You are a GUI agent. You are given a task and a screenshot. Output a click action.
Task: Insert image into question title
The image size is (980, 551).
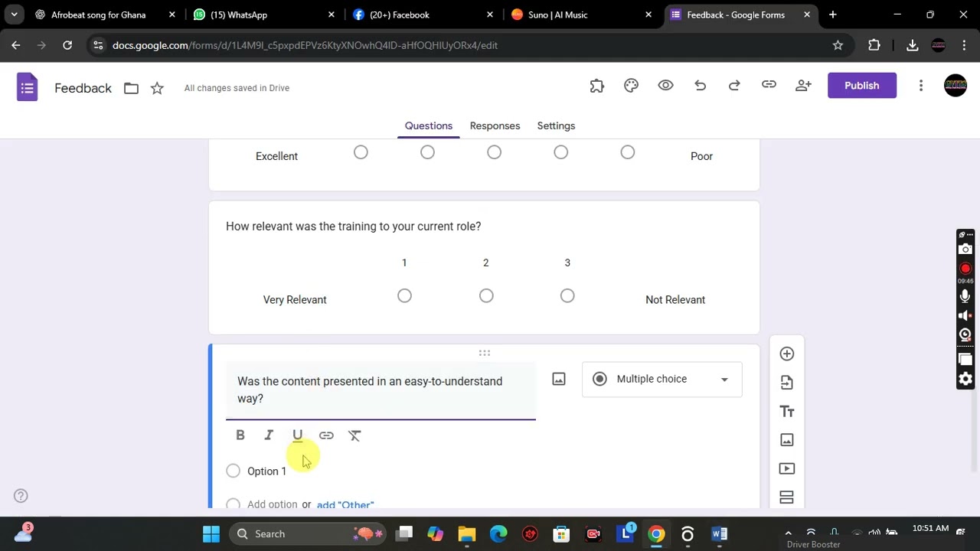[559, 379]
